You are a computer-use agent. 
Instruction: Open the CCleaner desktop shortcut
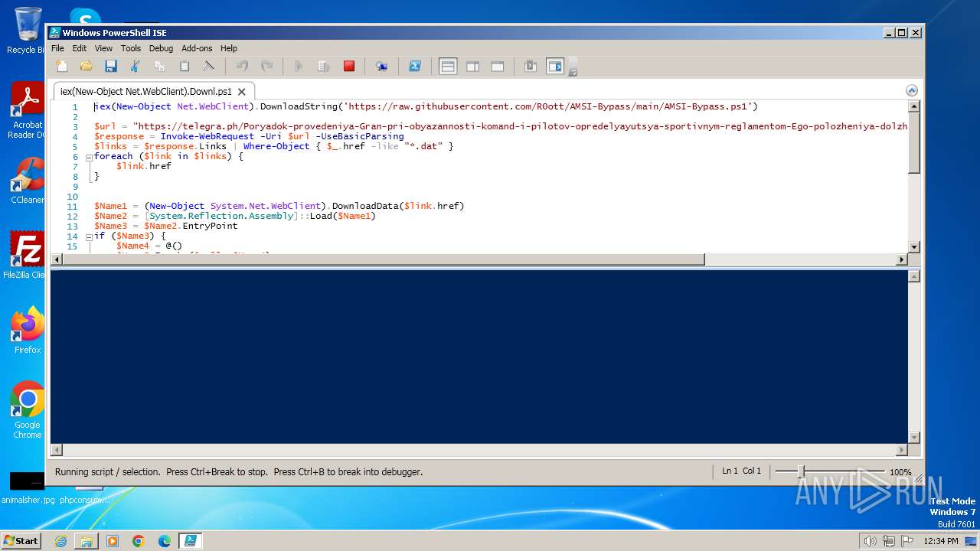tap(27, 181)
